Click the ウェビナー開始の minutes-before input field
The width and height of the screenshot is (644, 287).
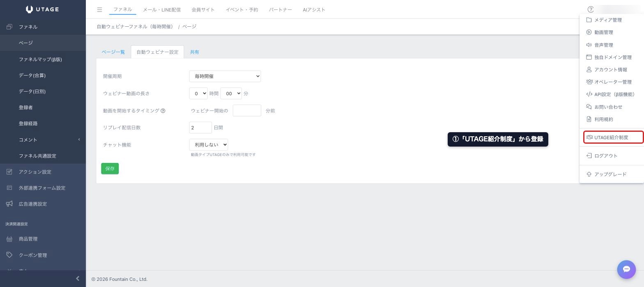247,110
